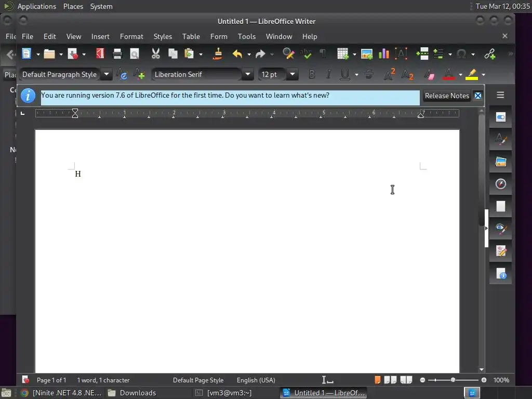The height and width of the screenshot is (399, 532).
Task: Open sidebar settings hamburger menu
Action: (500, 95)
